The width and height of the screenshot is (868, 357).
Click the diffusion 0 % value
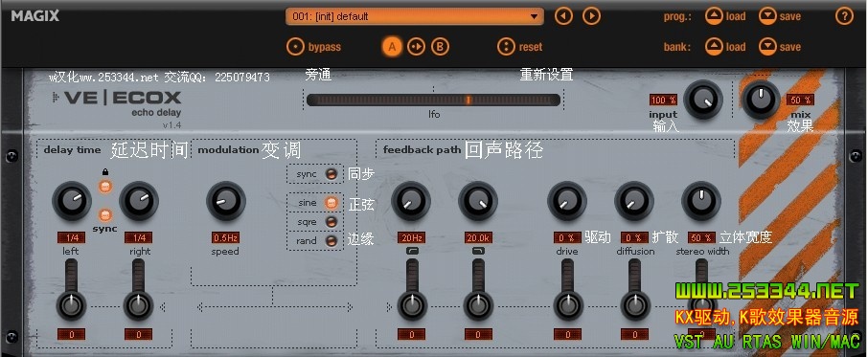coord(634,238)
